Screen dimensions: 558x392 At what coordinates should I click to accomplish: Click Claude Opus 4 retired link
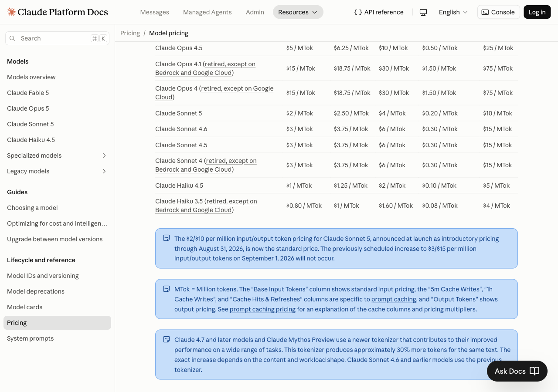click(214, 93)
